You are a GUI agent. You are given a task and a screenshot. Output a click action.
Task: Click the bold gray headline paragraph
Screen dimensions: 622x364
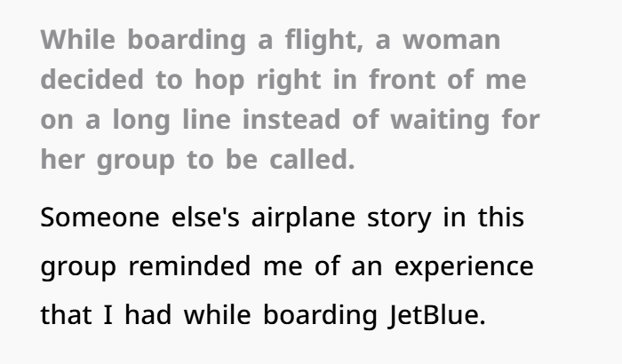290,100
